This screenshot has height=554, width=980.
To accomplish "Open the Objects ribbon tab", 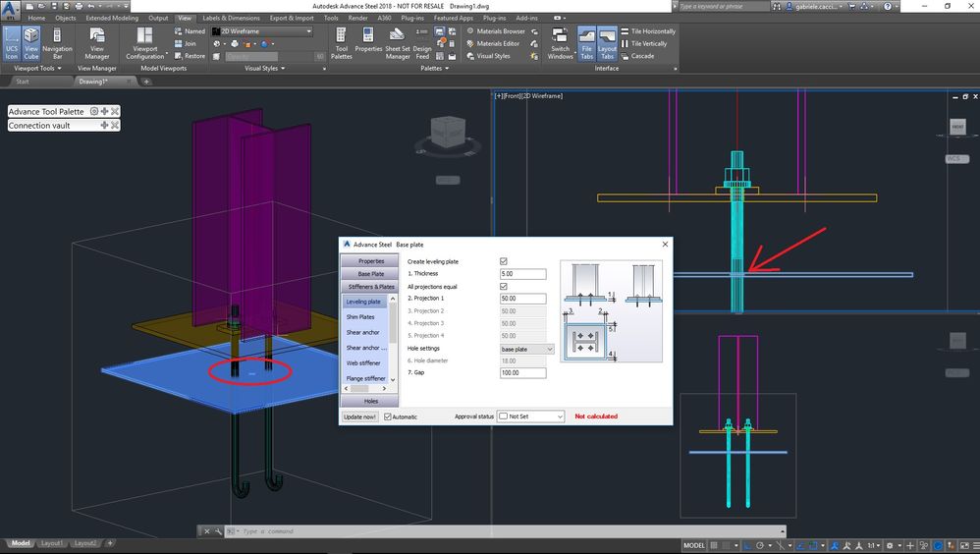I will tap(65, 18).
